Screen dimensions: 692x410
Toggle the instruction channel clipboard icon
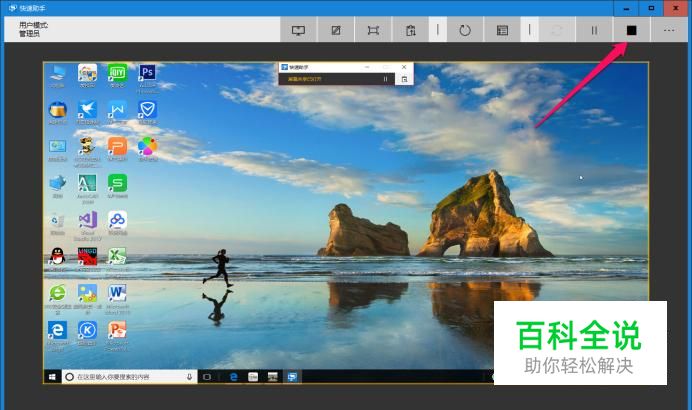[x=410, y=30]
